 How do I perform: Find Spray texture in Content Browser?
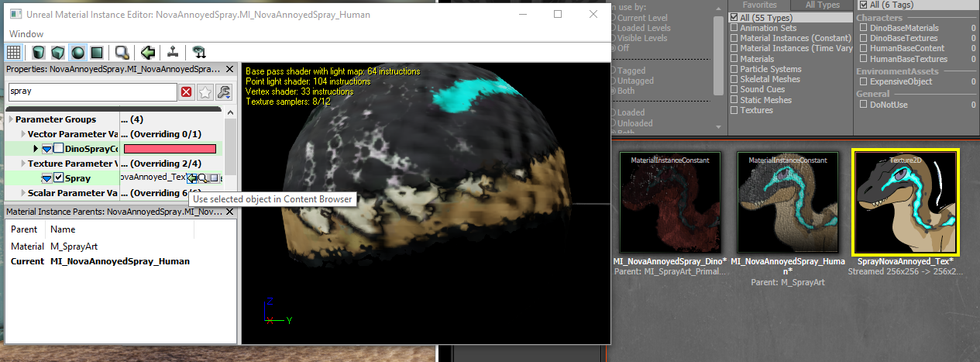203,178
